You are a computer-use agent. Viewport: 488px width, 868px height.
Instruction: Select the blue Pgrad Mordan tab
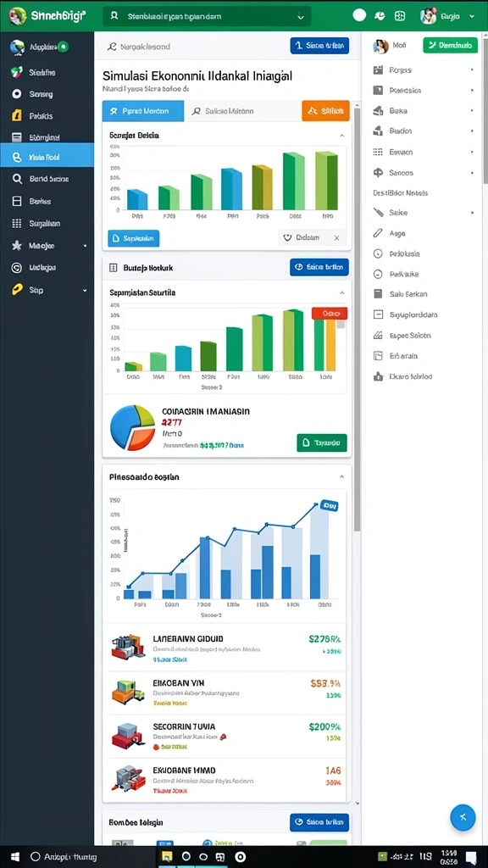pos(143,111)
